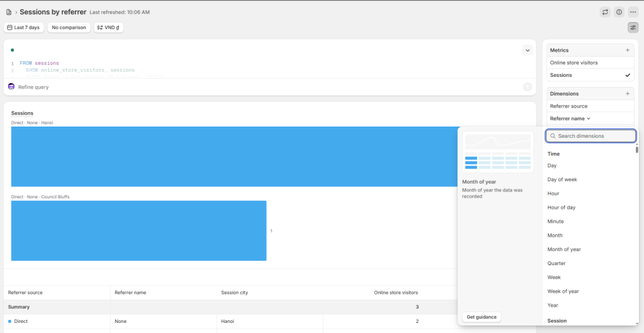644x333 pixels.
Task: Choose Day of week dimension
Action: (562, 179)
